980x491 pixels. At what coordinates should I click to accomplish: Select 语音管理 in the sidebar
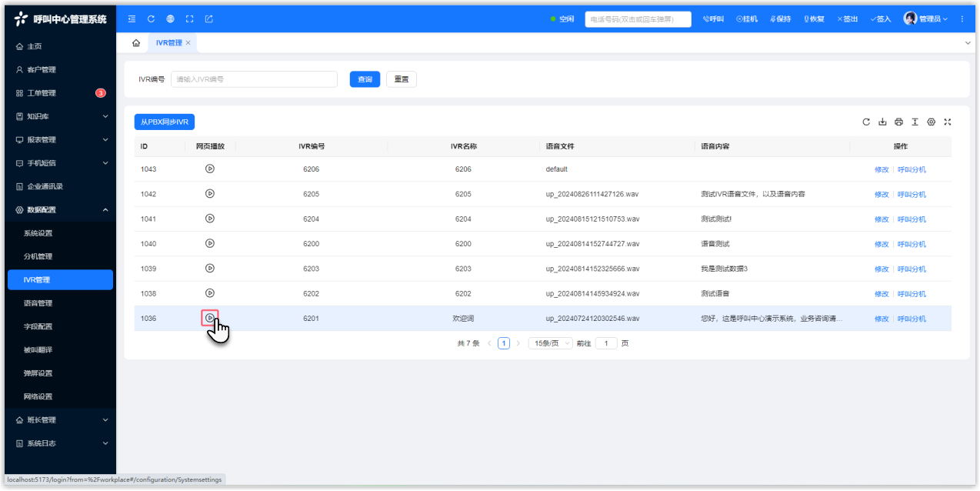(38, 303)
